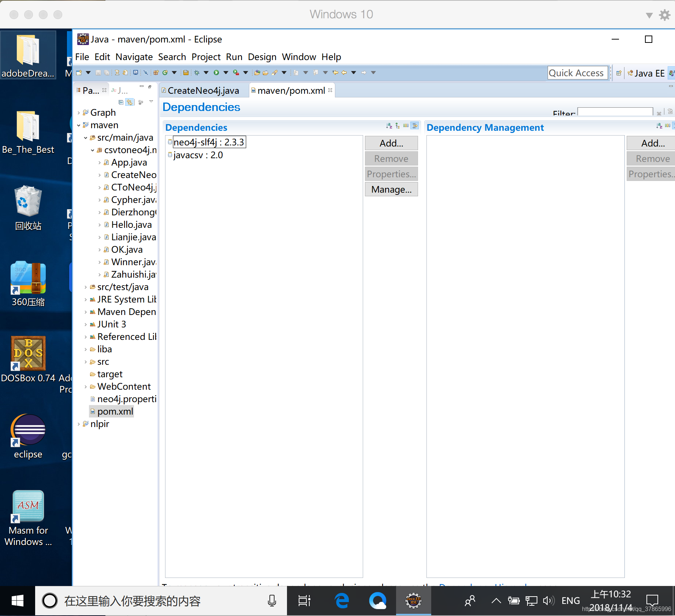Viewport: 675px width, 616px height.
Task: Click the green Run button icon
Action: pos(216,73)
